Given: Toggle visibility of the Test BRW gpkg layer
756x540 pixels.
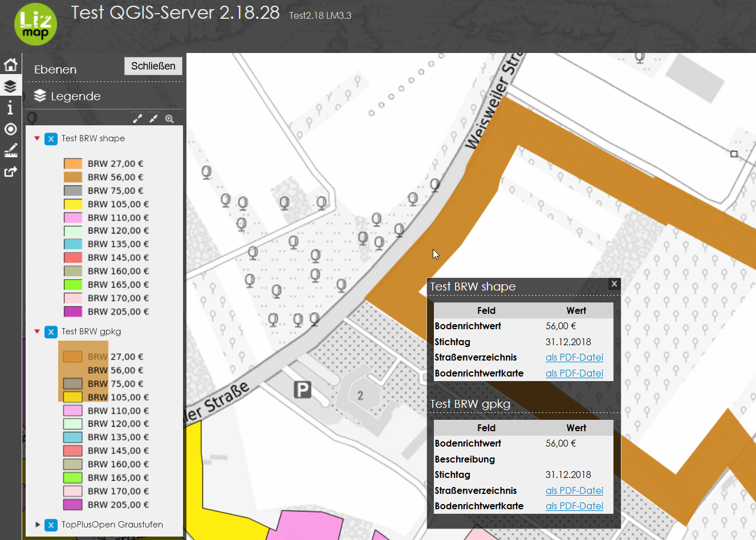Looking at the screenshot, I should pyautogui.click(x=51, y=331).
